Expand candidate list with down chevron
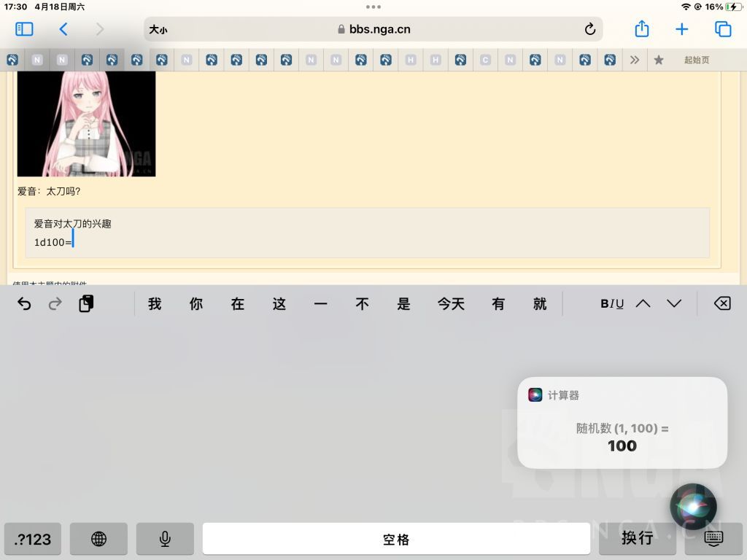The image size is (747, 560). 674,303
